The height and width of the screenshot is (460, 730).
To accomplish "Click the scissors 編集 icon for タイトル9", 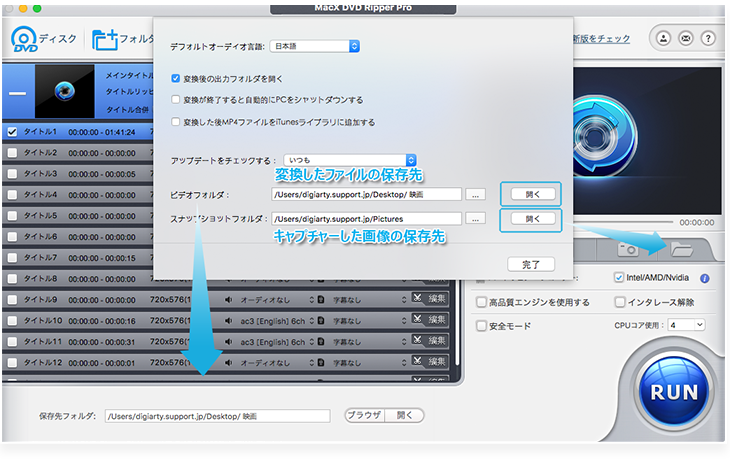I will (430, 299).
